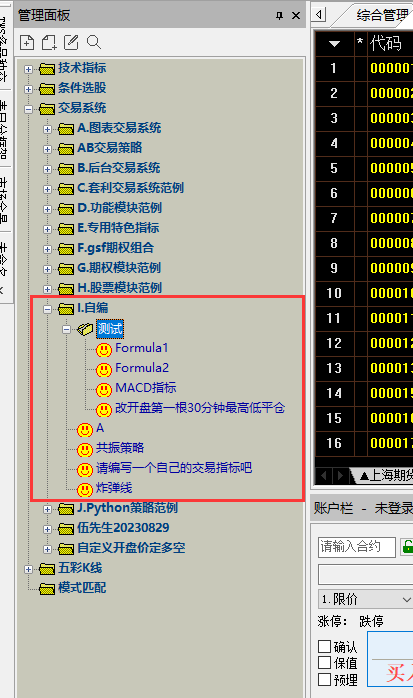Click the green lock icon beside contract input

[x=407, y=546]
